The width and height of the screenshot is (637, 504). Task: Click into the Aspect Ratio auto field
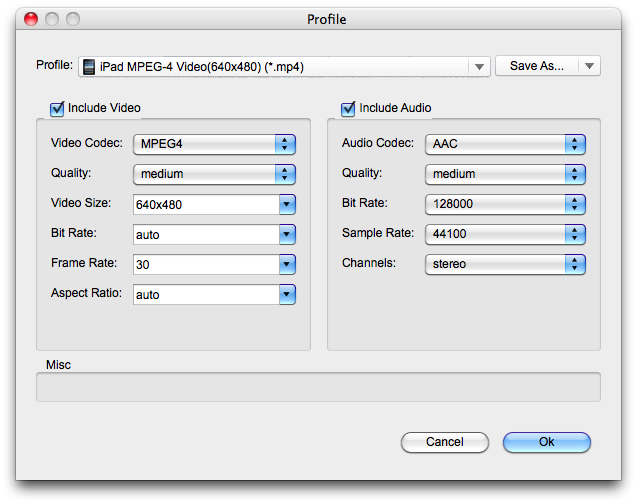click(206, 294)
